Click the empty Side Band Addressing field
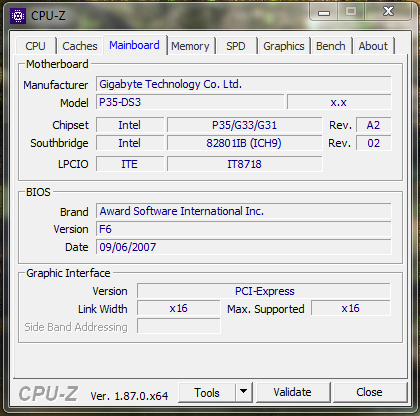Viewport: 420px width, 416px height. point(179,326)
